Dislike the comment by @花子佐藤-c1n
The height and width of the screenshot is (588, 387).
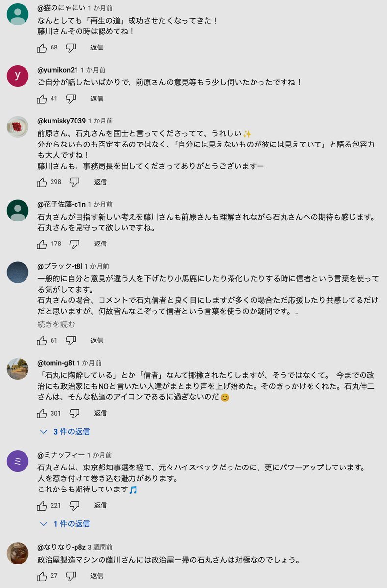click(x=75, y=244)
